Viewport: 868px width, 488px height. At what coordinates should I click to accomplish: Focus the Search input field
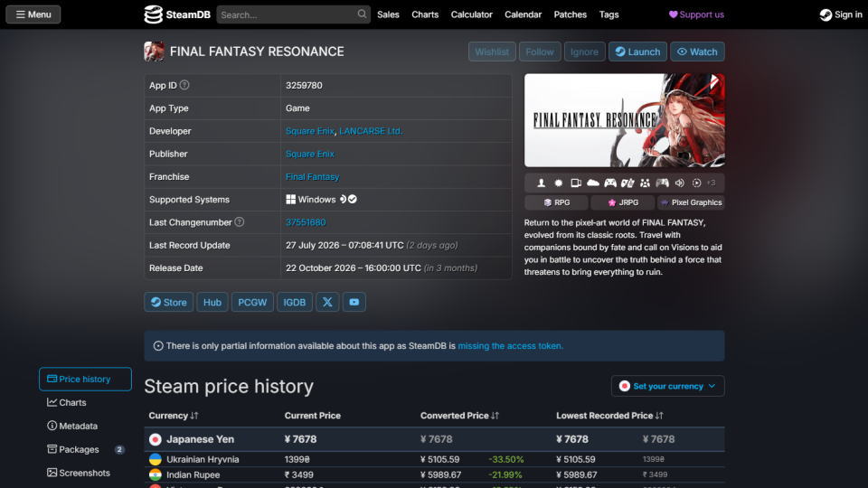coord(287,15)
